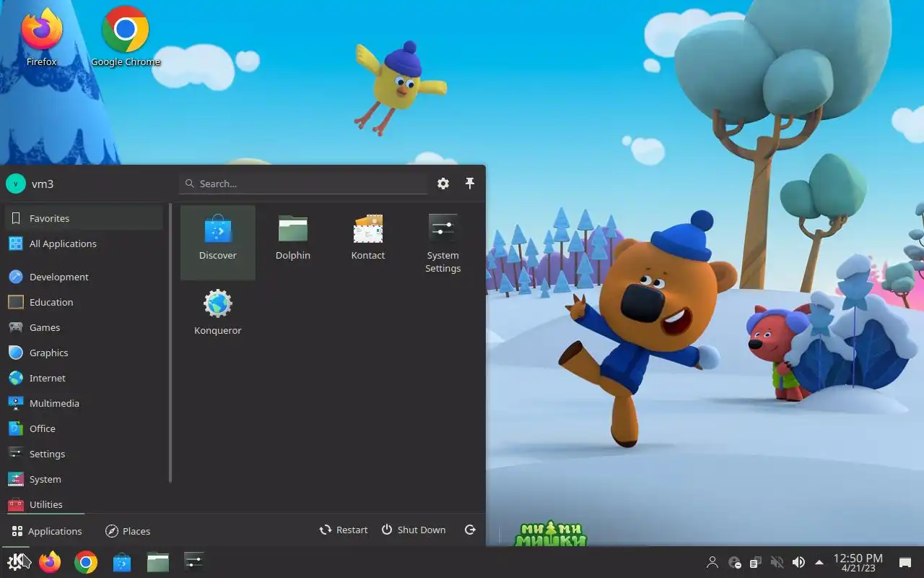Viewport: 924px width, 578px height.
Task: Open the audio volume tray icon
Action: 798,562
